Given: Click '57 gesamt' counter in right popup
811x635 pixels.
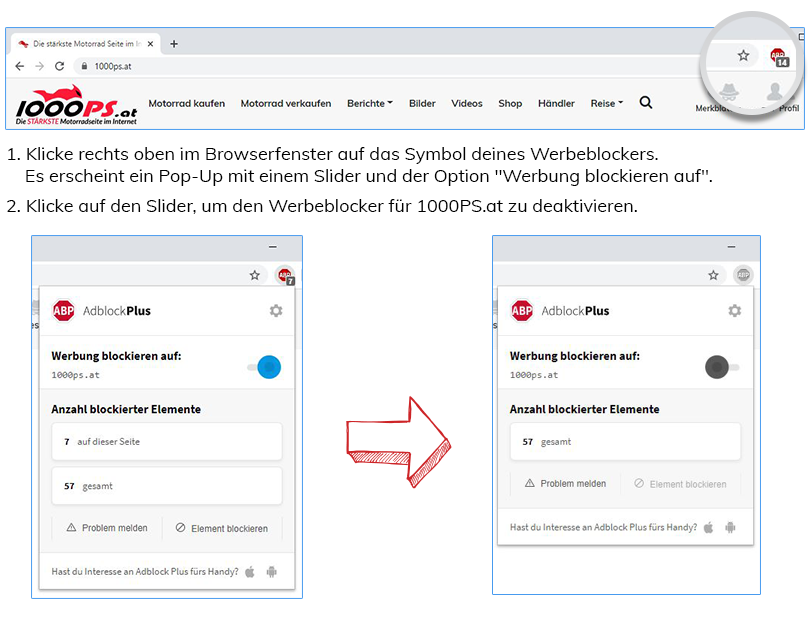Looking at the screenshot, I should coord(625,442).
